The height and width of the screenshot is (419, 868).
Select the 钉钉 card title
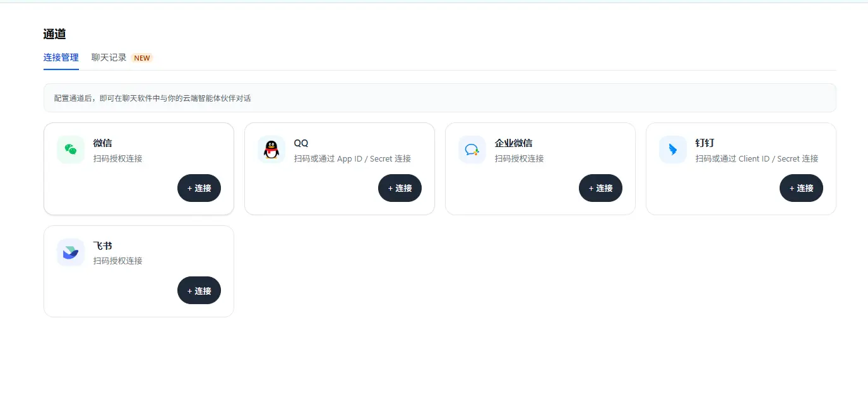tap(705, 143)
